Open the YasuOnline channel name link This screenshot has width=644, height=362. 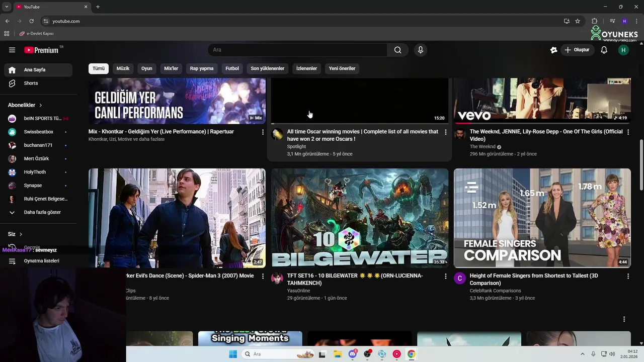[x=298, y=291]
